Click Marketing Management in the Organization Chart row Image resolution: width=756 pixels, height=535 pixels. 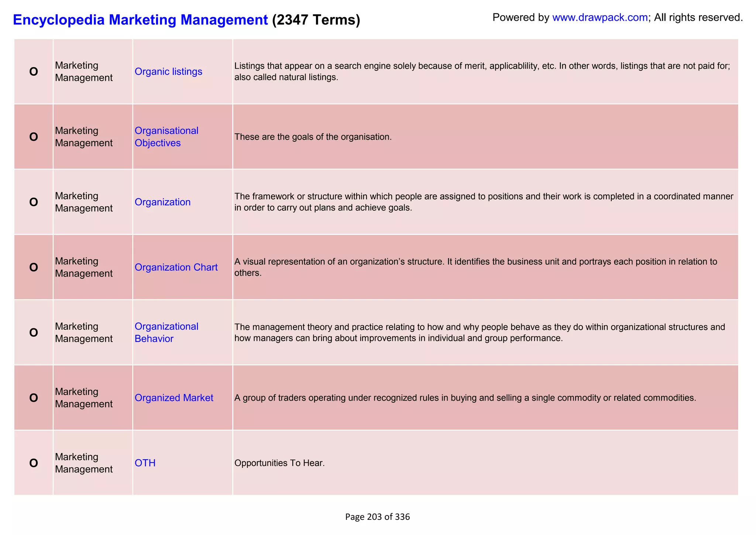(84, 267)
